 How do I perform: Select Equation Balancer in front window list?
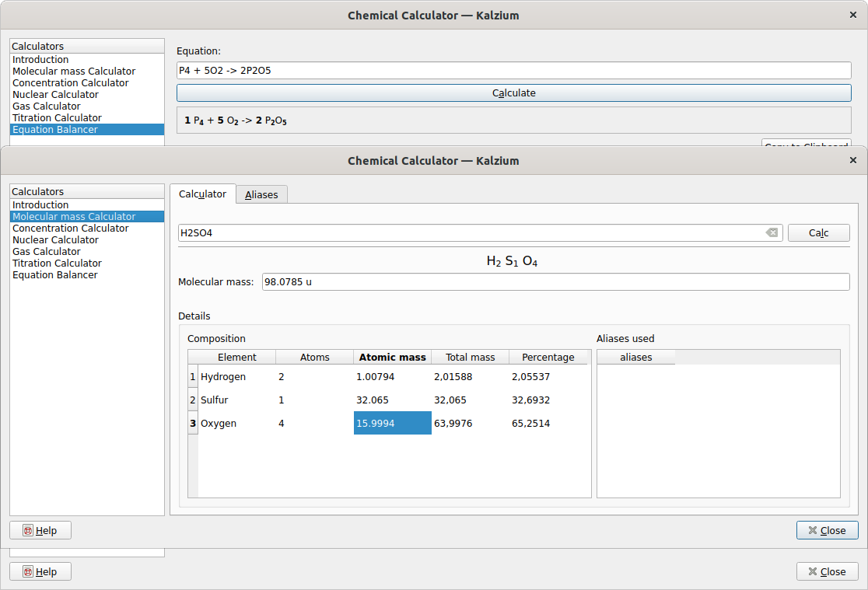pyautogui.click(x=55, y=275)
